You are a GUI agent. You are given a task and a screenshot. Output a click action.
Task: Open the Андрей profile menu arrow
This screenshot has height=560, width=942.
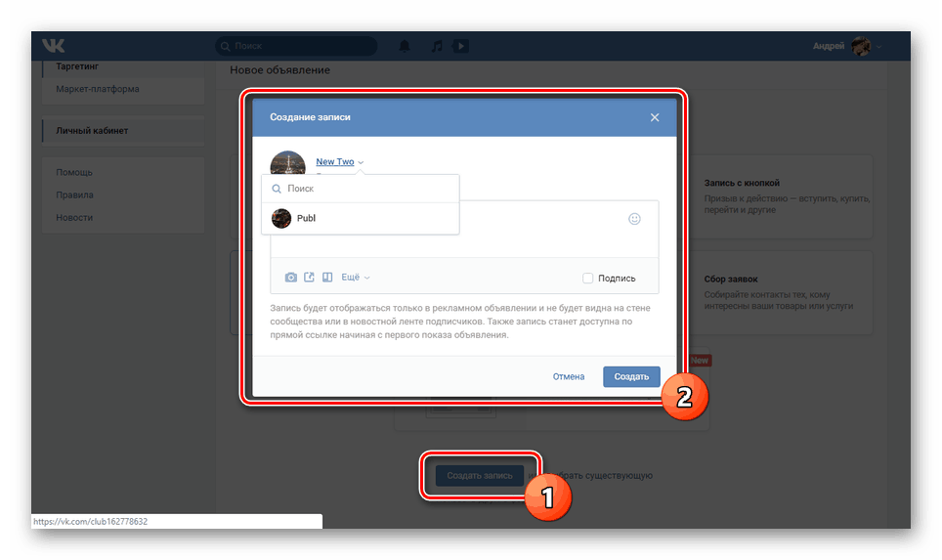(x=878, y=46)
